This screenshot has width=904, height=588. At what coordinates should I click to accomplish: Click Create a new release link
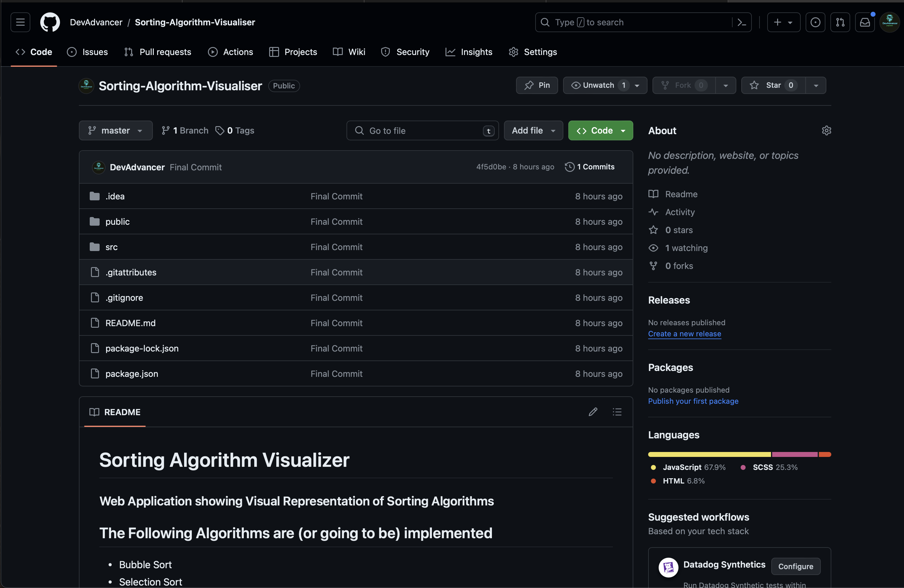(x=684, y=334)
